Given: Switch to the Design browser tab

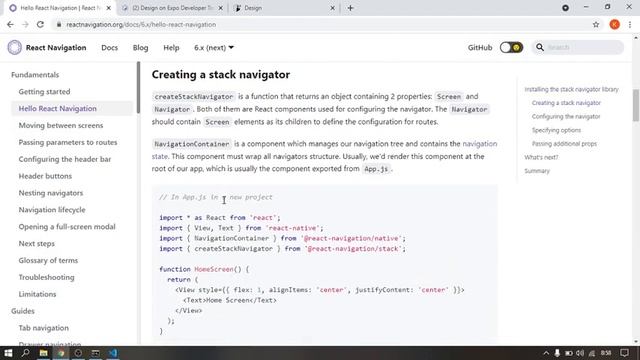Looking at the screenshot, I should click(284, 8).
